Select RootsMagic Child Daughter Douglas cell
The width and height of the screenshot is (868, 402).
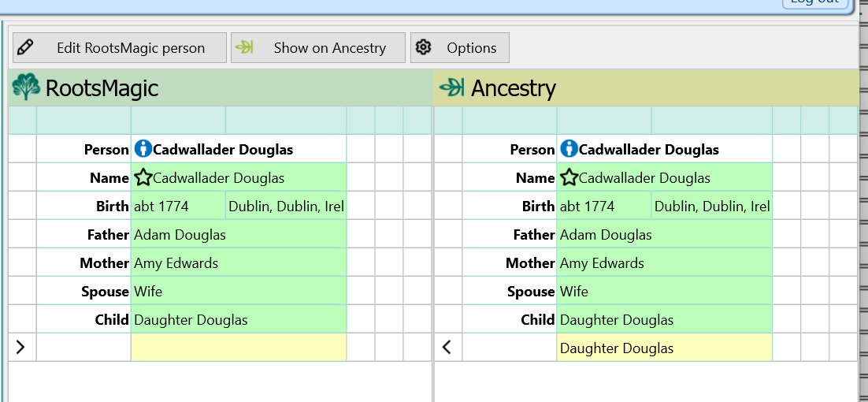(x=239, y=319)
